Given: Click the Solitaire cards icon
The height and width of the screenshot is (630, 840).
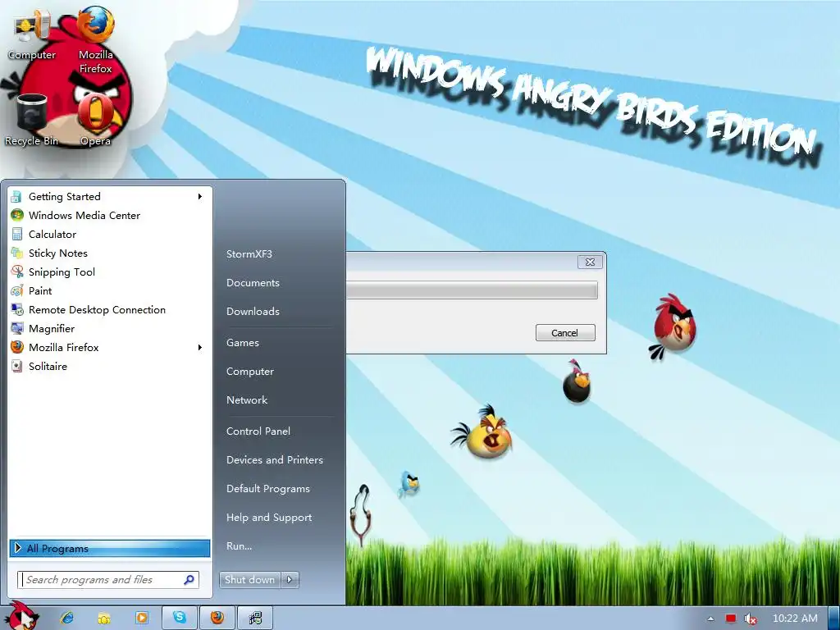Looking at the screenshot, I should [17, 367].
